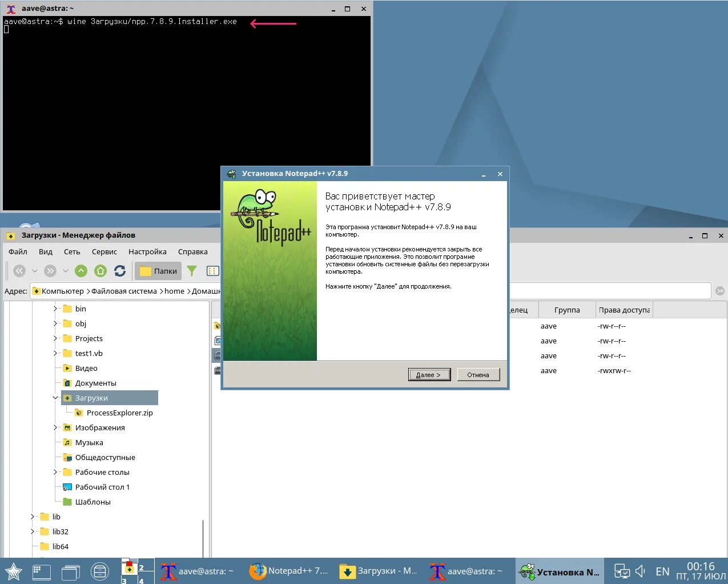Open the Сервис menu

tap(104, 251)
